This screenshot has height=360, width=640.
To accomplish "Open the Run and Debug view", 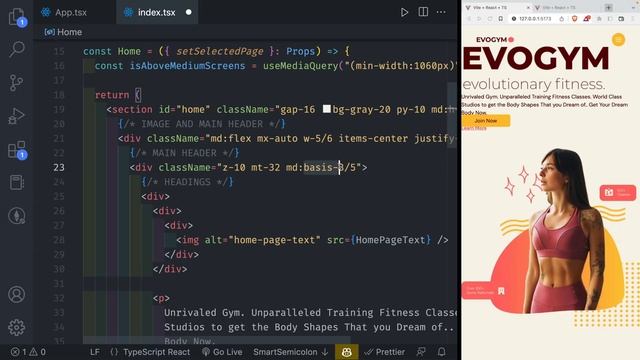I will tap(17, 116).
